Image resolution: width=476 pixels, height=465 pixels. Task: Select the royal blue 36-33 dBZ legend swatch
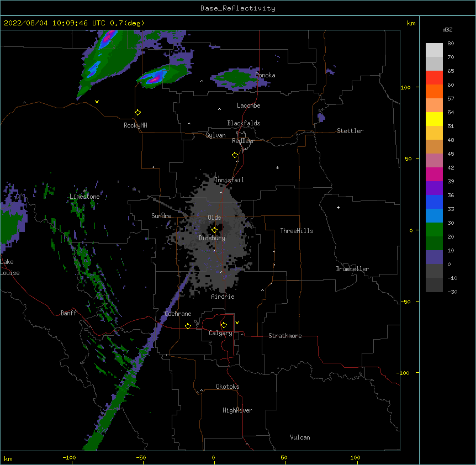434,202
